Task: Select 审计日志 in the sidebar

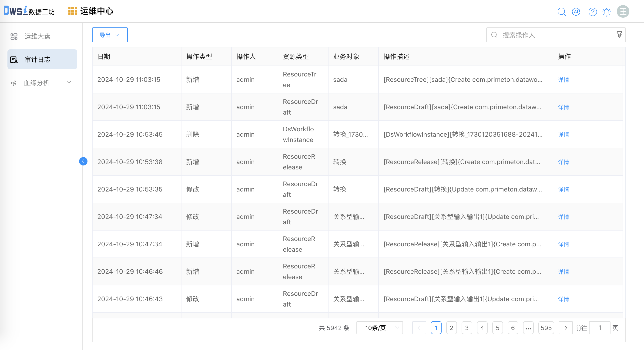Action: tap(42, 59)
